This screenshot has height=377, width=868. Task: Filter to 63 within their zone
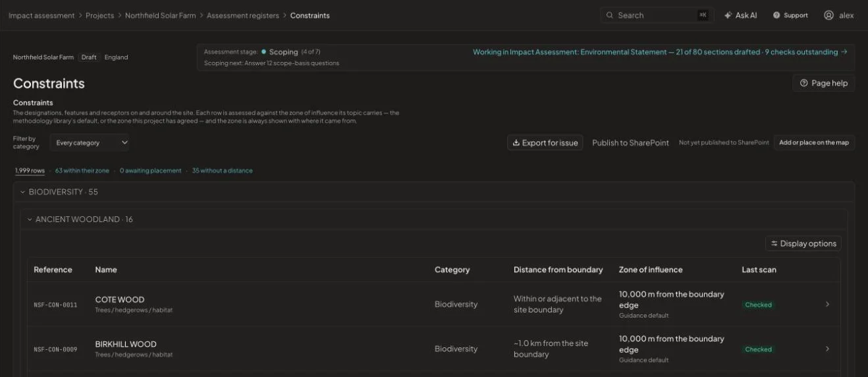click(82, 171)
